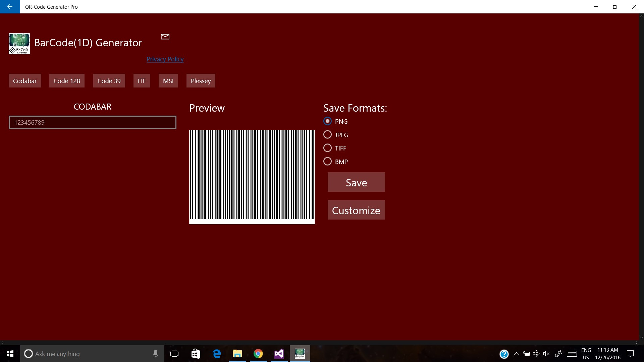
Task: Select the JPEG save format
Action: click(x=327, y=135)
